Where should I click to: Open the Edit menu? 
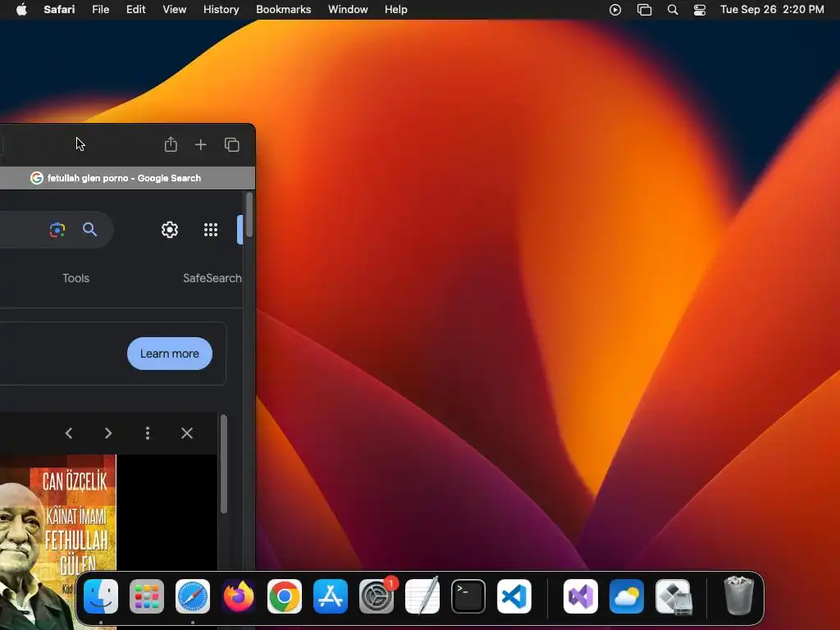point(135,10)
